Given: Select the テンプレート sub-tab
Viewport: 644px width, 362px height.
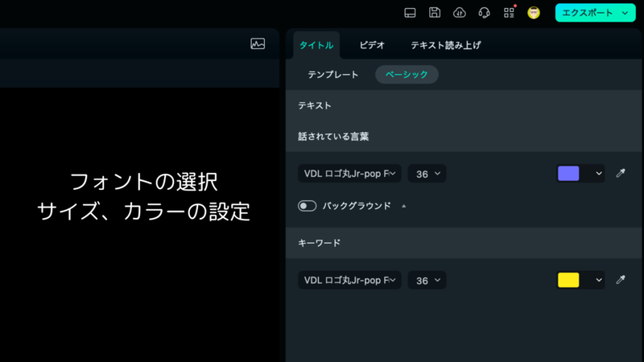Looking at the screenshot, I should point(333,74).
